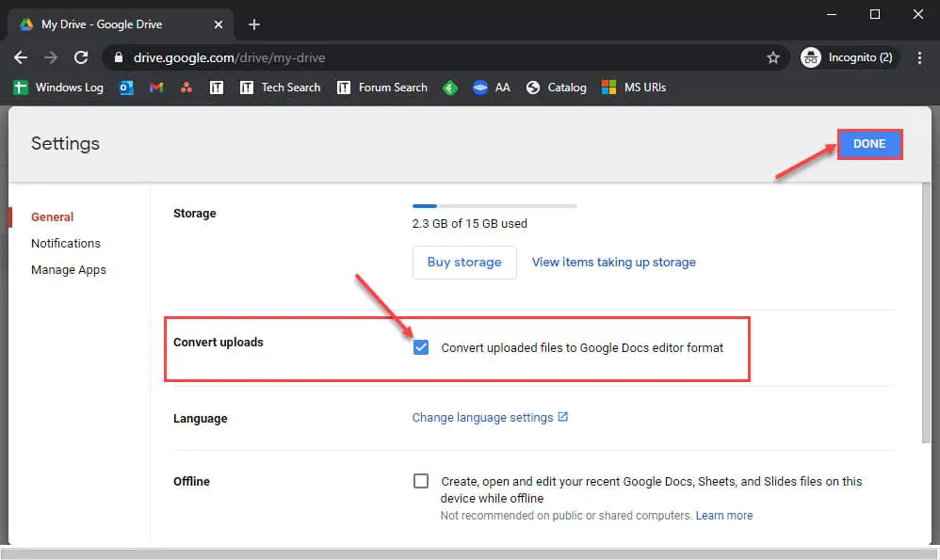
Task: Close the My Drive tab
Action: point(219,24)
